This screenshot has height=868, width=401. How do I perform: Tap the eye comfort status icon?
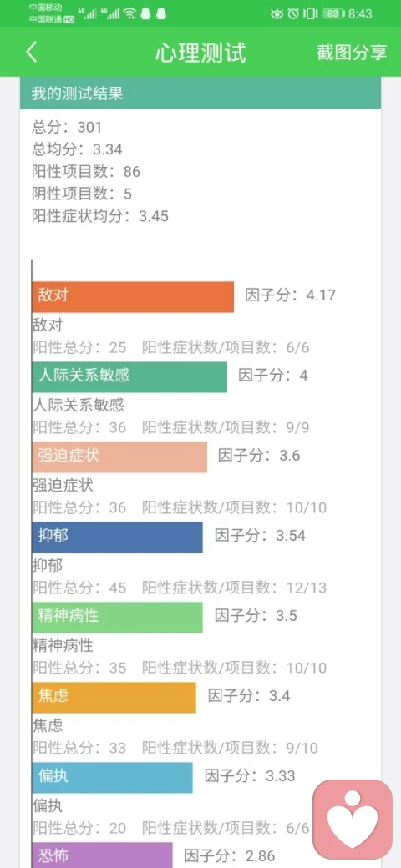277,13
